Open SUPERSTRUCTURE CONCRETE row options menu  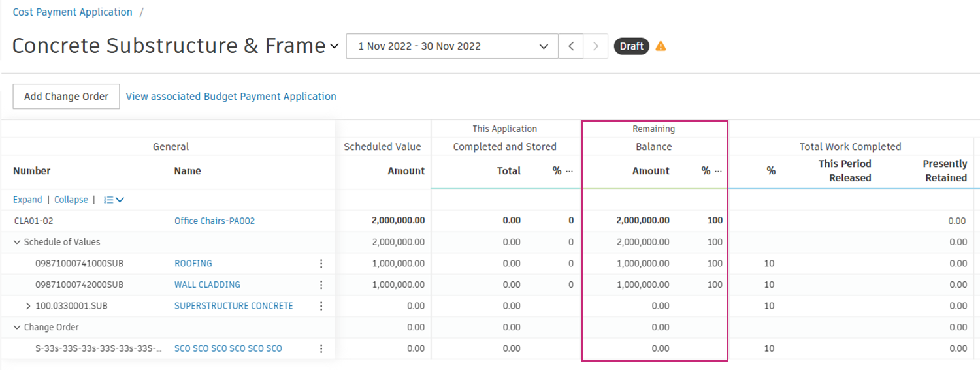(321, 306)
